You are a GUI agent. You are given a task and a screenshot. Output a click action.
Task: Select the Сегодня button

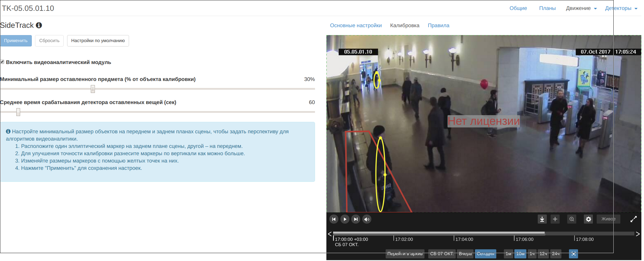[x=485, y=254]
